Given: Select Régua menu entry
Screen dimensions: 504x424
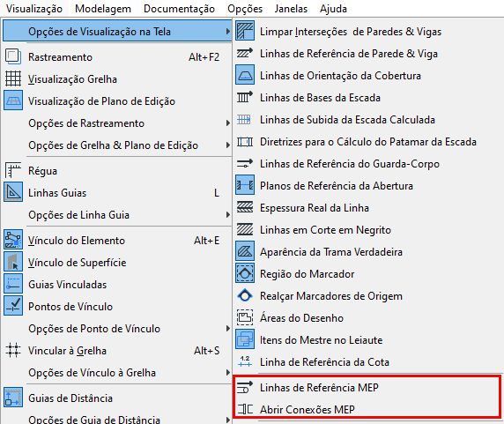Looking at the screenshot, I should (117, 170).
